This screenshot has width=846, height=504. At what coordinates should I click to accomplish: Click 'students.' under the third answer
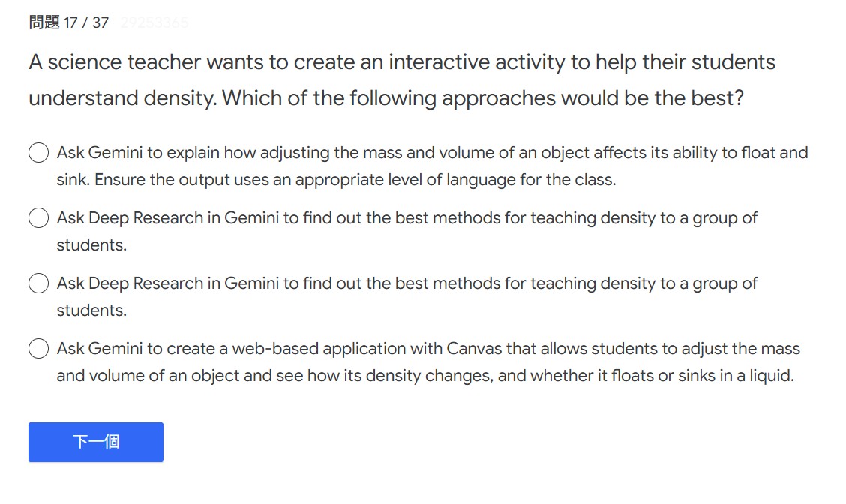[91, 310]
